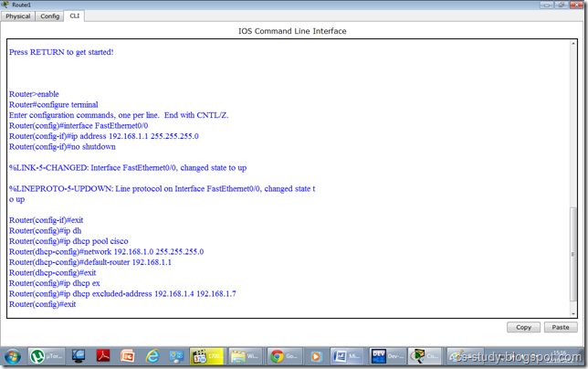Launch Adobe Reader from the taskbar
The image size is (588, 369).
[x=103, y=356]
